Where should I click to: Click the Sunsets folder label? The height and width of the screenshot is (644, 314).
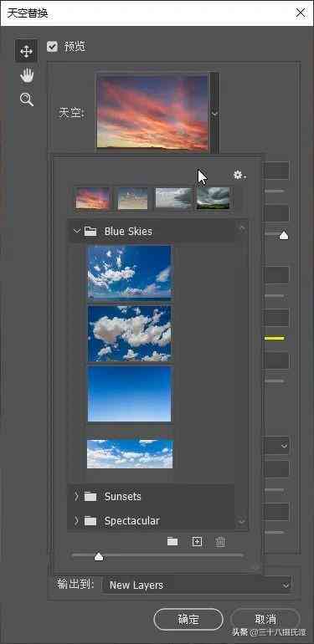pos(122,497)
